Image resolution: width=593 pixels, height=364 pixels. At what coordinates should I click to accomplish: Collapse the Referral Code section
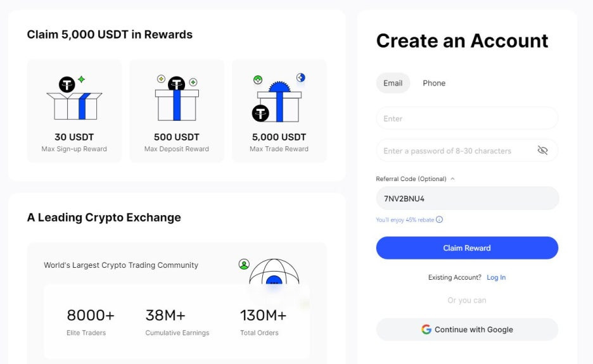453,179
